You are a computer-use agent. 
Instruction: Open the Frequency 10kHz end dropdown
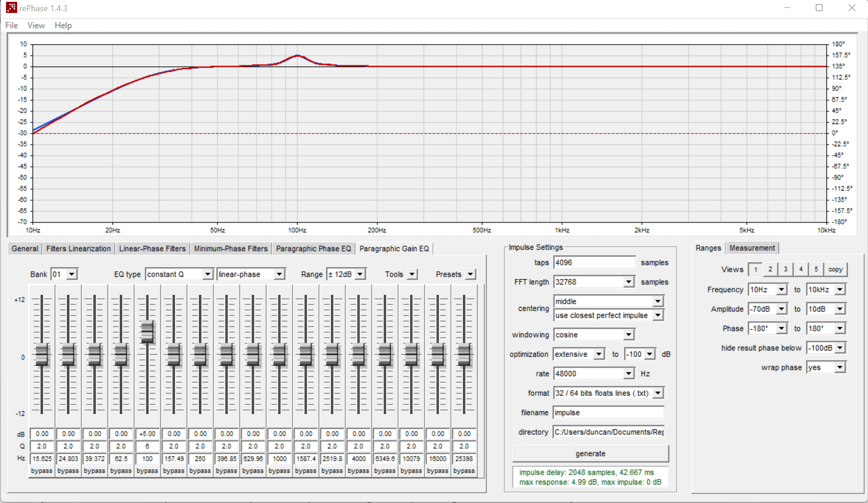[x=826, y=289]
